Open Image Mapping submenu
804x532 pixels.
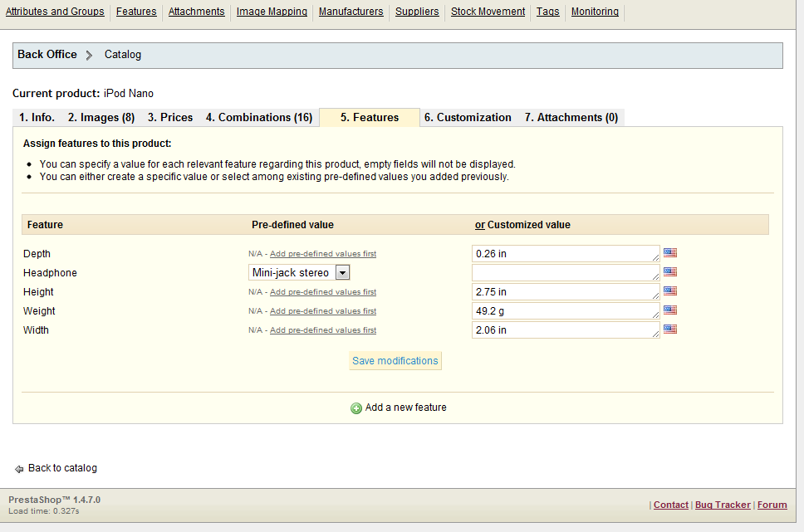point(272,12)
